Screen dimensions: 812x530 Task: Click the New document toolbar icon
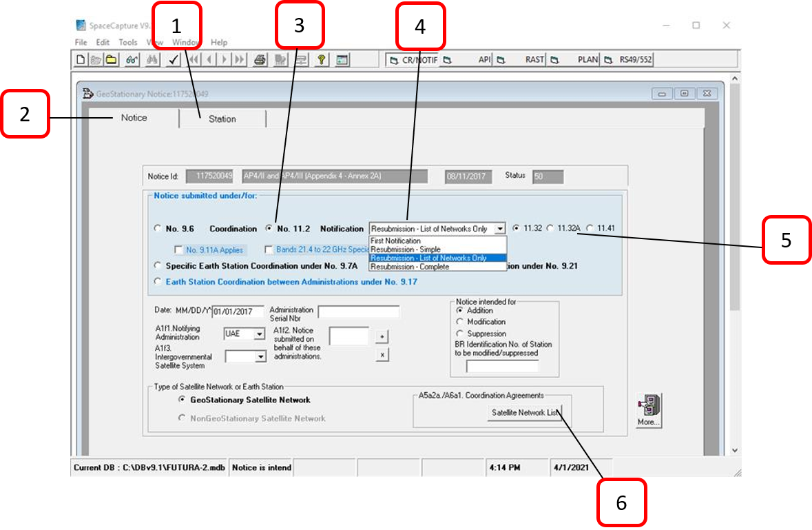tap(81, 59)
